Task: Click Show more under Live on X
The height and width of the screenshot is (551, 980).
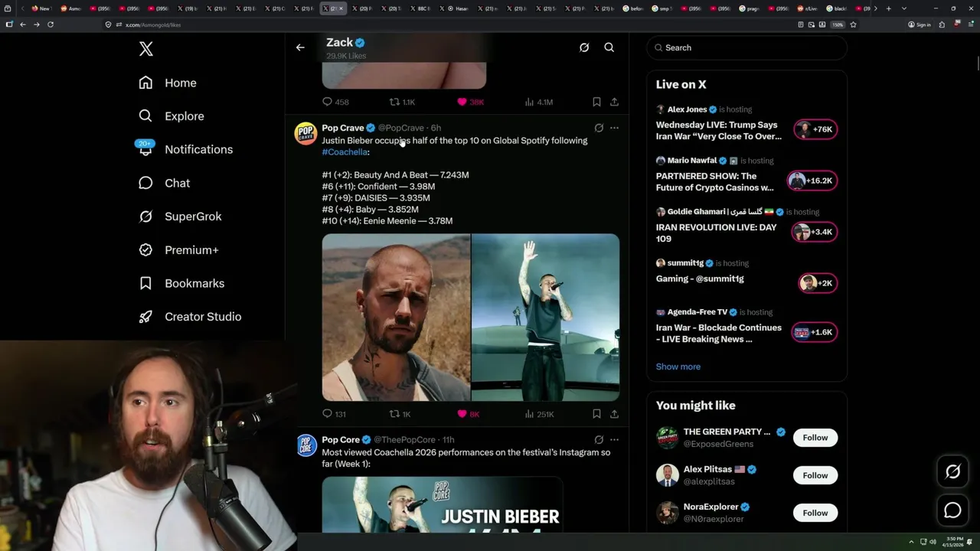Action: point(678,367)
